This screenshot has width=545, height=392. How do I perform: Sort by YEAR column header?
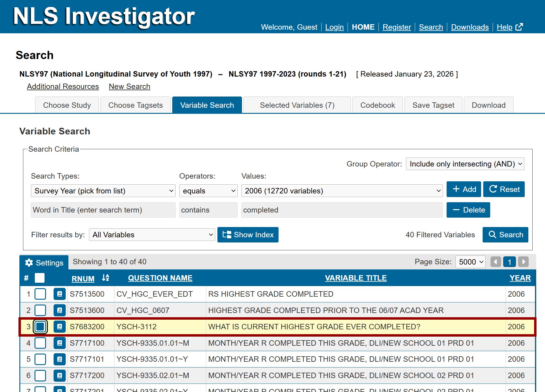tap(520, 278)
